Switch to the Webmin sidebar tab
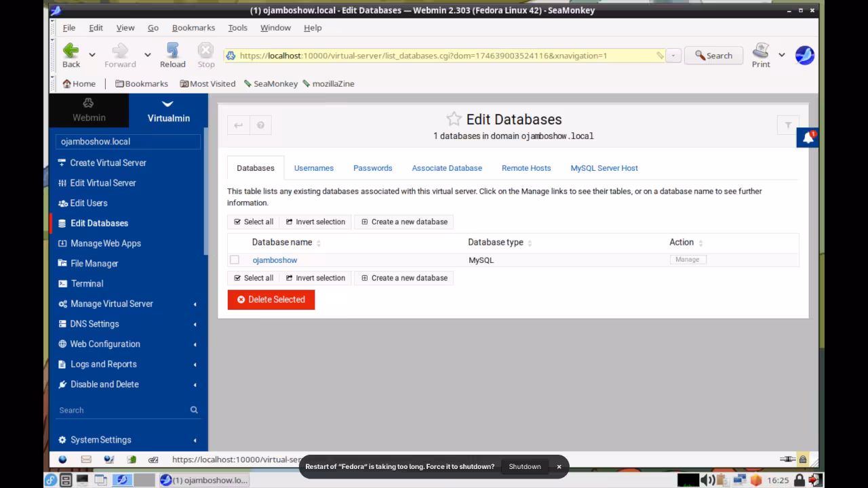 pos(89,110)
